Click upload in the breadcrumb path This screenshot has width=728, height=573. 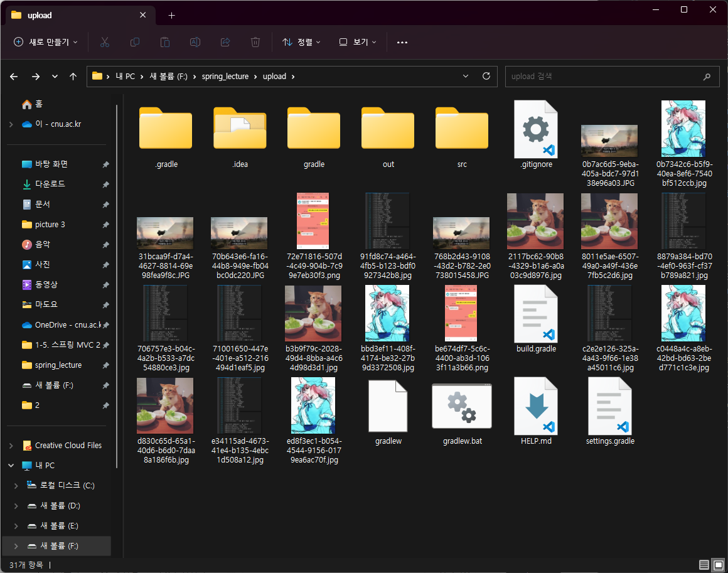pos(274,77)
